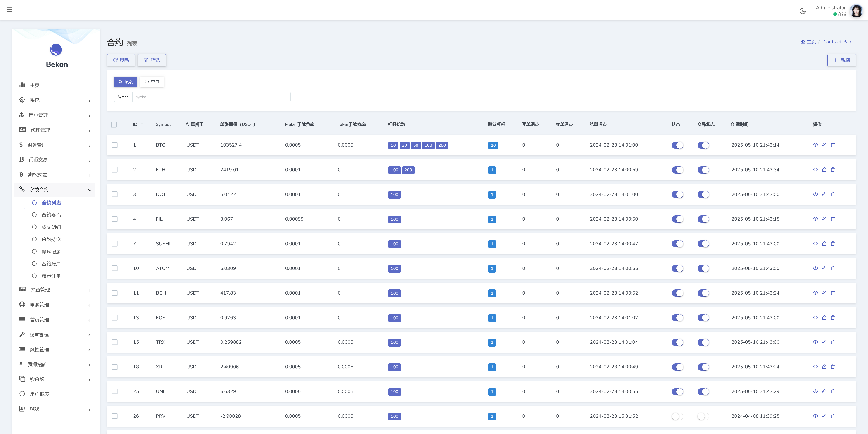The height and width of the screenshot is (434, 868).
Task: Click the Administrator avatar picture
Action: click(x=856, y=11)
